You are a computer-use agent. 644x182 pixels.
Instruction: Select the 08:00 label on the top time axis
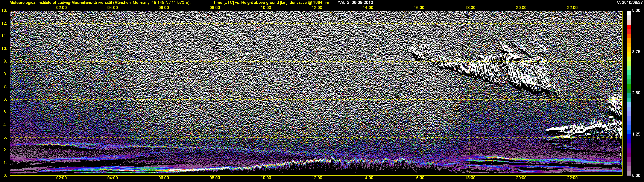click(x=215, y=8)
